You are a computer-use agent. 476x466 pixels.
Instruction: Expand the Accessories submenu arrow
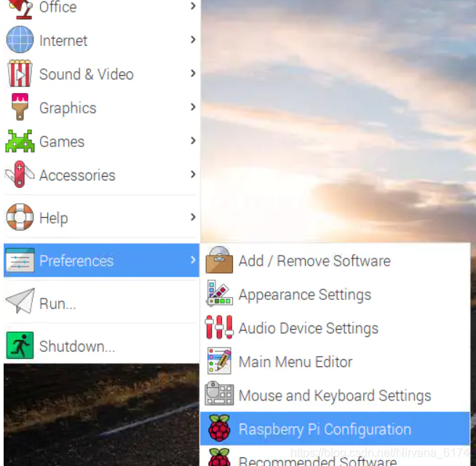[193, 174]
